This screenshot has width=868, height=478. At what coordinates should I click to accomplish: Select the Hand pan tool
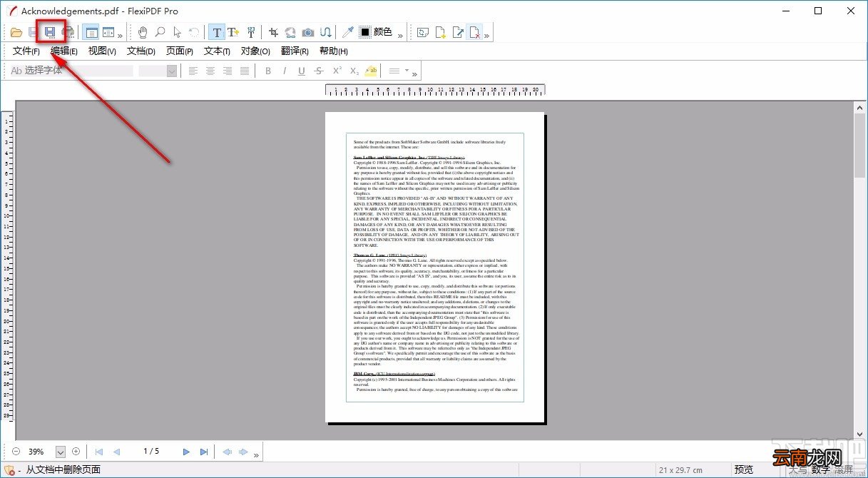[143, 32]
